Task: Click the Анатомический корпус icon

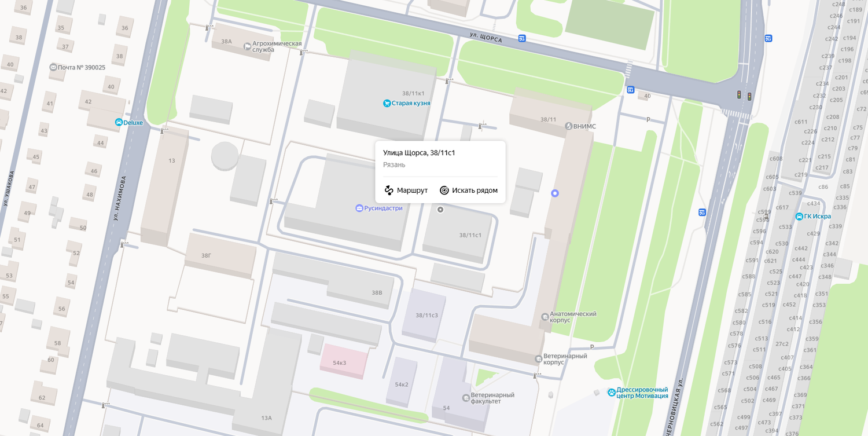Action: (x=545, y=317)
